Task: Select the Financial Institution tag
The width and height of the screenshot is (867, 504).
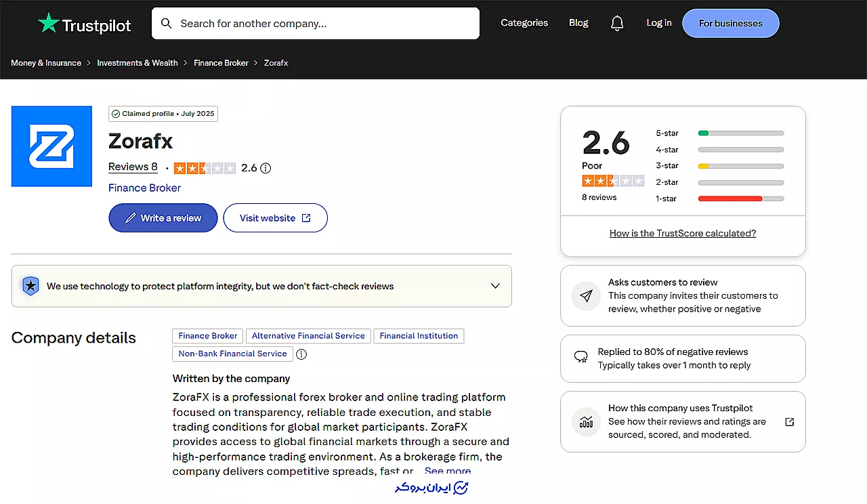Action: click(419, 336)
